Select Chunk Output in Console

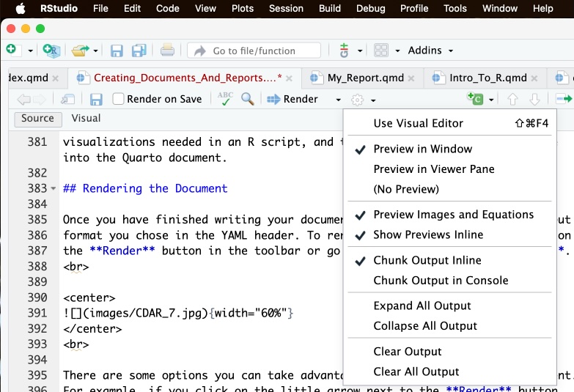[441, 281]
